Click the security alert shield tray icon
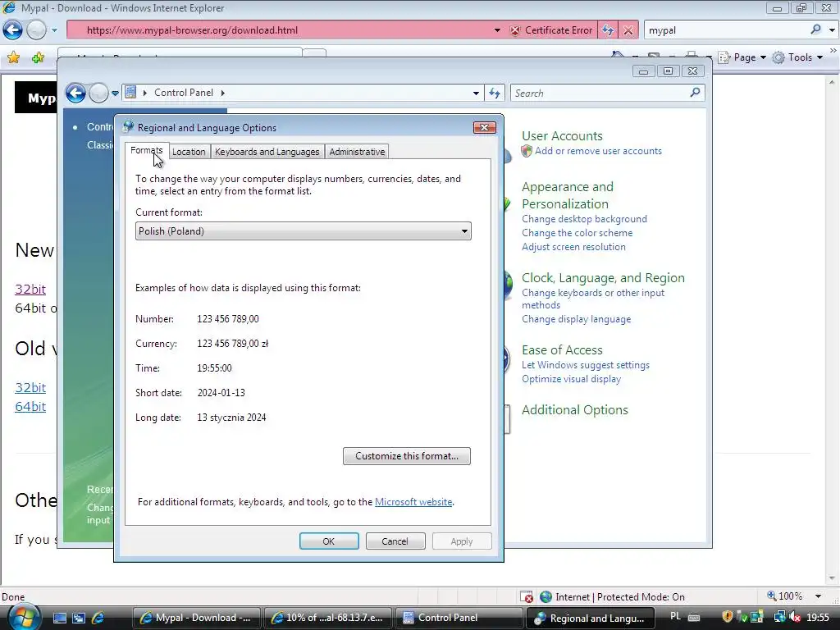840x630 pixels. pyautogui.click(x=727, y=617)
